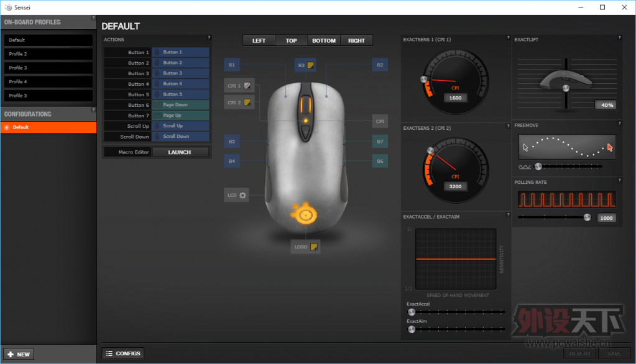This screenshot has width=636, height=364.
Task: Click the help icon of Actions panel
Action: coord(210,38)
